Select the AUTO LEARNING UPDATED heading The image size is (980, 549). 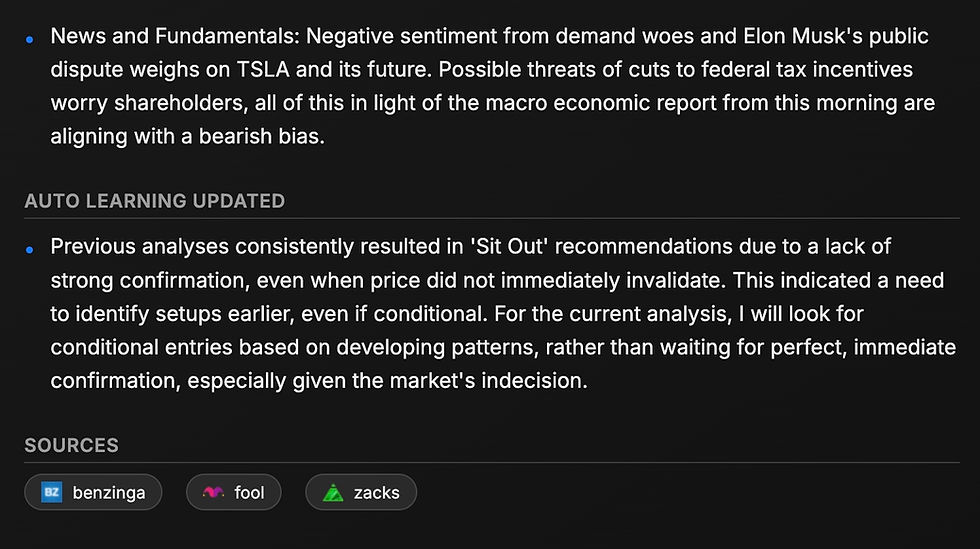pos(154,201)
